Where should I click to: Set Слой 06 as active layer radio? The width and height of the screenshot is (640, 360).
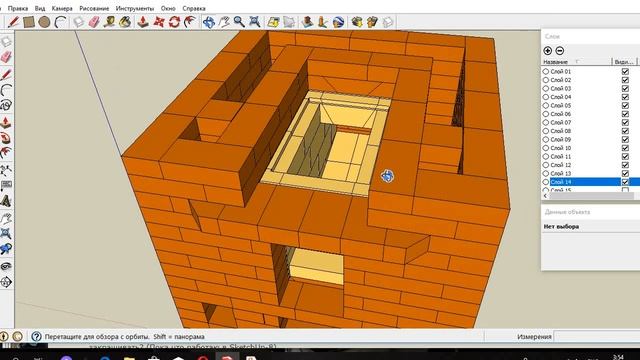point(546,114)
